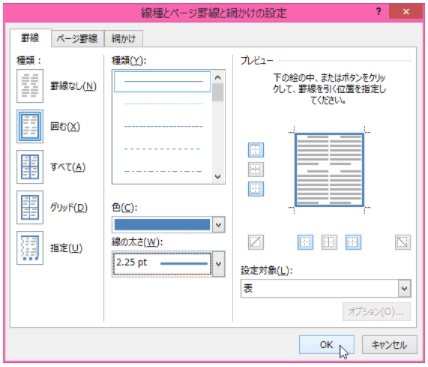This screenshot has height=367, width=428.
Task: Switch to the 網かけ tab
Action: (x=124, y=39)
